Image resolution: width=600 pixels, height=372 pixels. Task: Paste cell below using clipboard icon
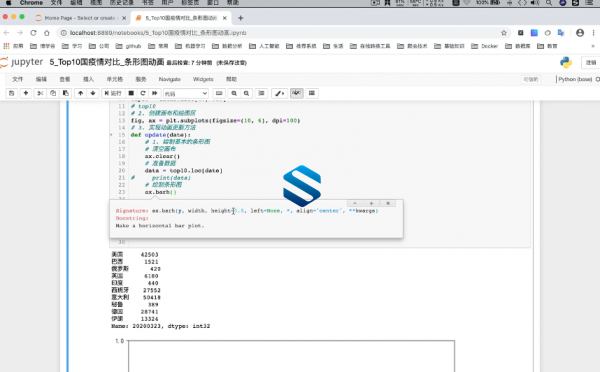coord(65,93)
